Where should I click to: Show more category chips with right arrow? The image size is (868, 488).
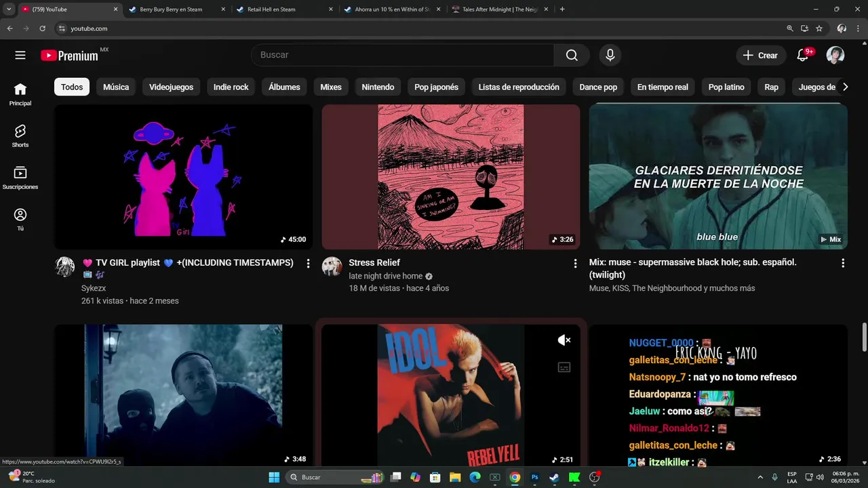tap(845, 87)
